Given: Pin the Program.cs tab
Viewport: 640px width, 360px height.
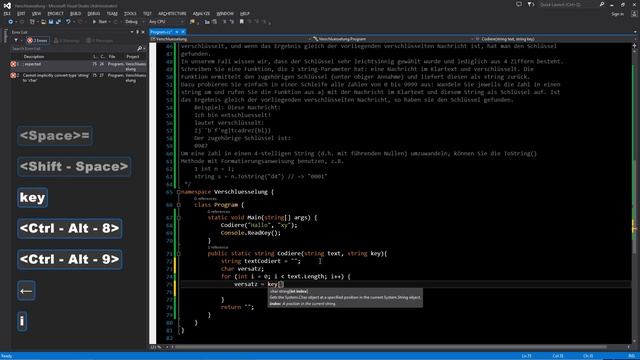Looking at the screenshot, I should coord(177,32).
